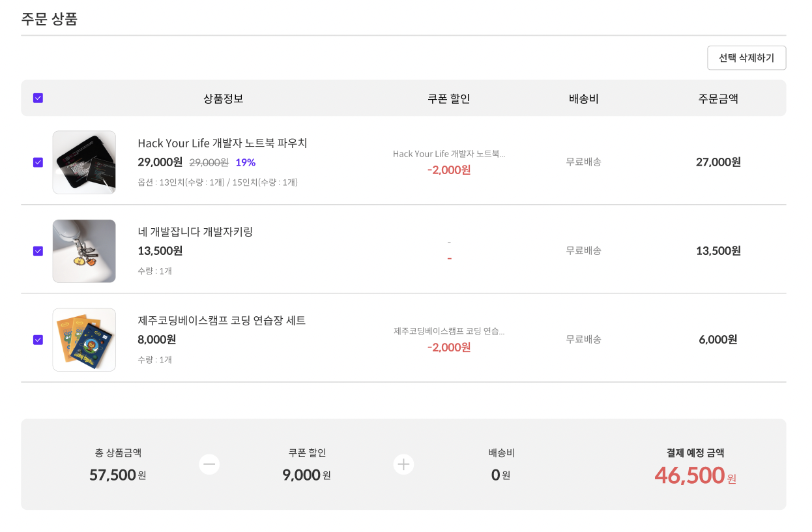Uncheck the Hack Your Life pouch item
The width and height of the screenshot is (812, 532).
(38, 162)
